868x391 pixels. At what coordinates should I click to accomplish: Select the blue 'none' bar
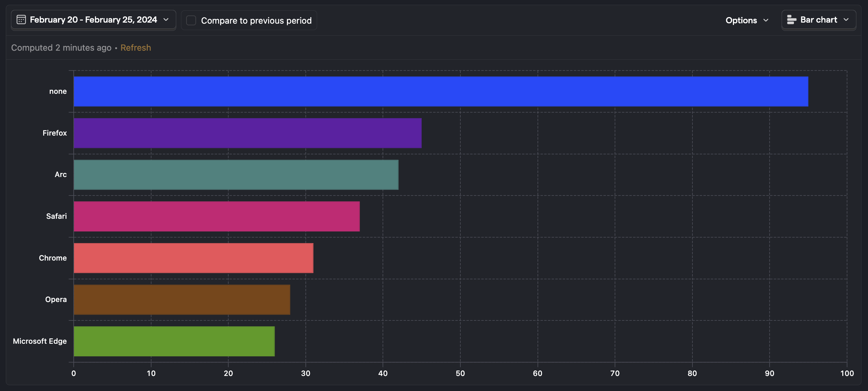(x=441, y=91)
